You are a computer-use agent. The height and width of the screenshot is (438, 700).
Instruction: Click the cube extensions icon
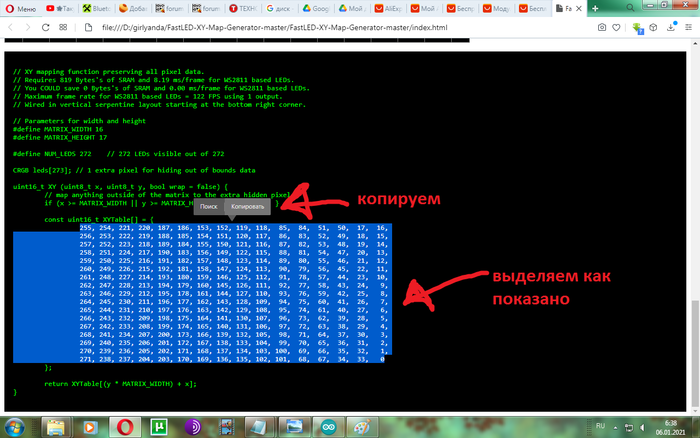pyautogui.click(x=653, y=27)
